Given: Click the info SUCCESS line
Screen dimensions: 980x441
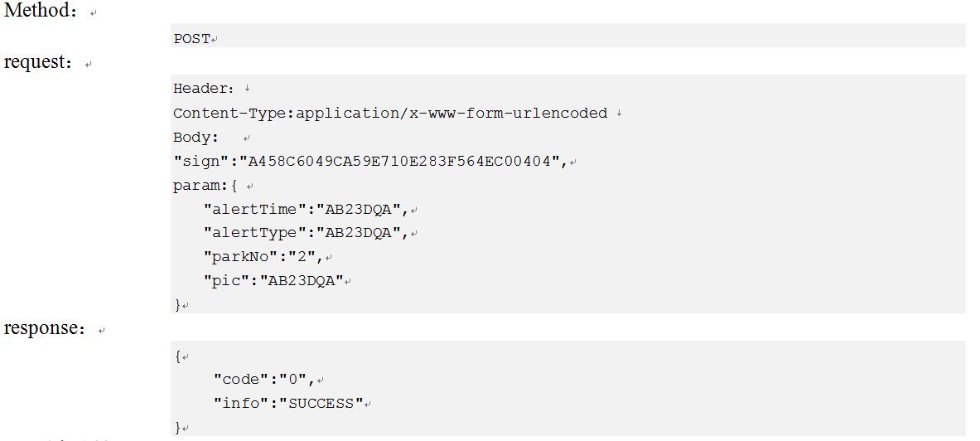Looking at the screenshot, I should click(x=288, y=404).
